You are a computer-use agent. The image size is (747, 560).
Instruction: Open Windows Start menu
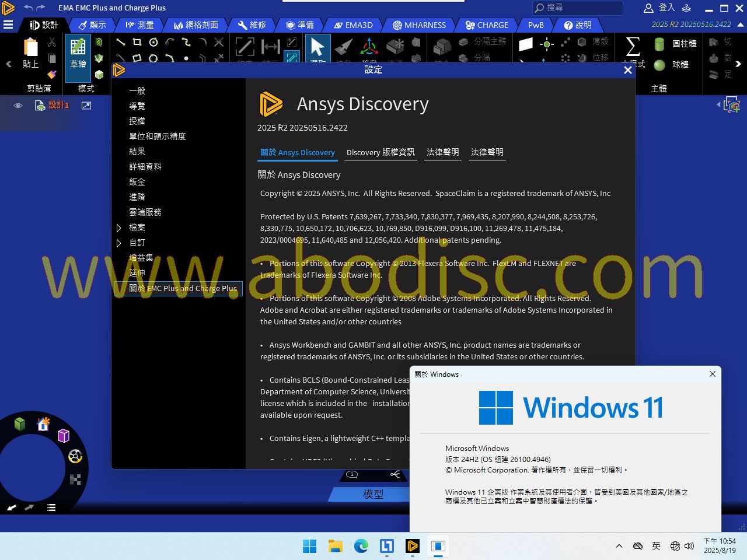(309, 546)
